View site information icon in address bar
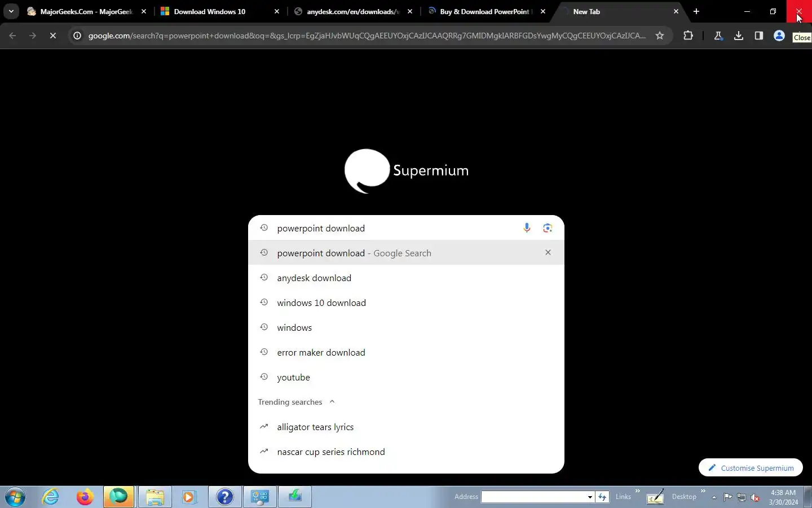This screenshot has height=508, width=812. (77, 36)
